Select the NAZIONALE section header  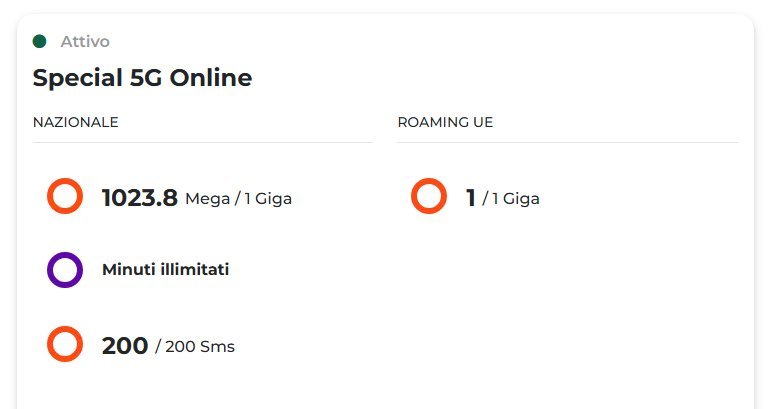[76, 122]
